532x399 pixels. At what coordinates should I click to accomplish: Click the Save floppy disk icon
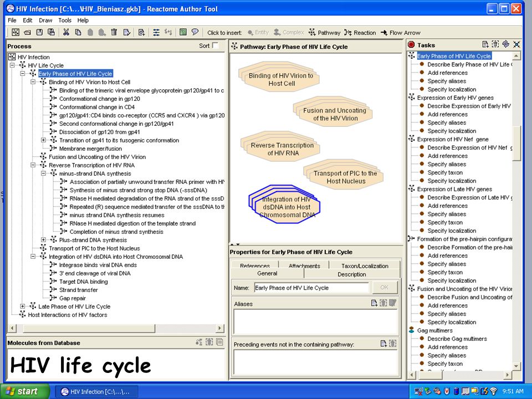pyautogui.click(x=39, y=32)
